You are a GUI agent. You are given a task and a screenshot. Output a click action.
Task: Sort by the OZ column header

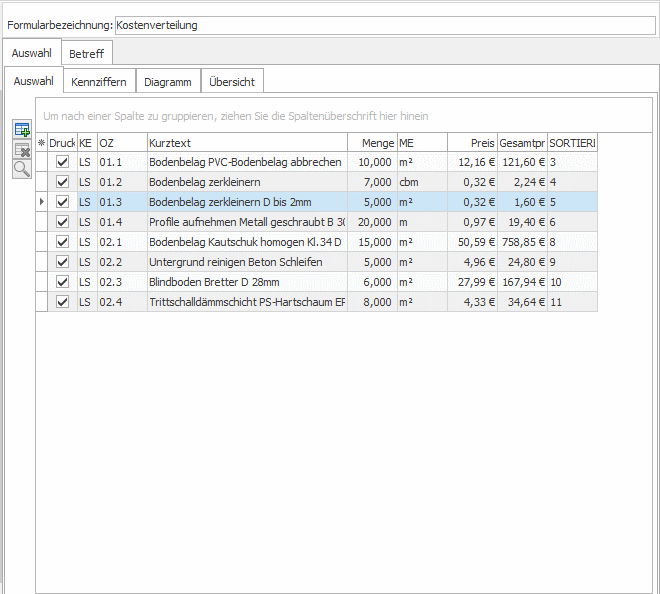(x=122, y=143)
